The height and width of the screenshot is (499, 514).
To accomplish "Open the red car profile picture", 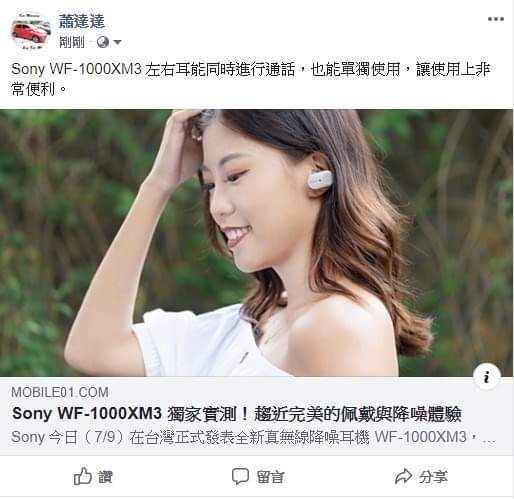I will coord(31,31).
